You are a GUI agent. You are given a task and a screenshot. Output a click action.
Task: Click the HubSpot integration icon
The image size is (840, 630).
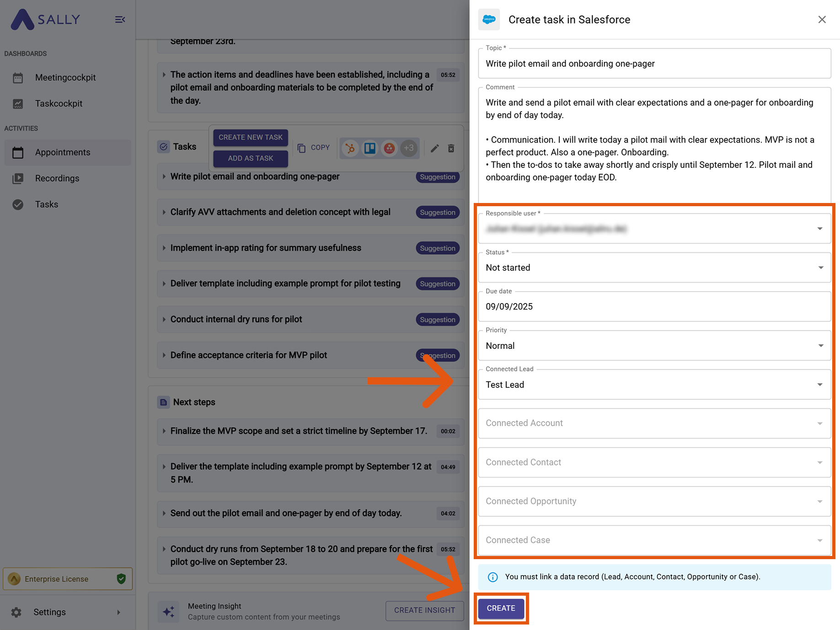[350, 148]
